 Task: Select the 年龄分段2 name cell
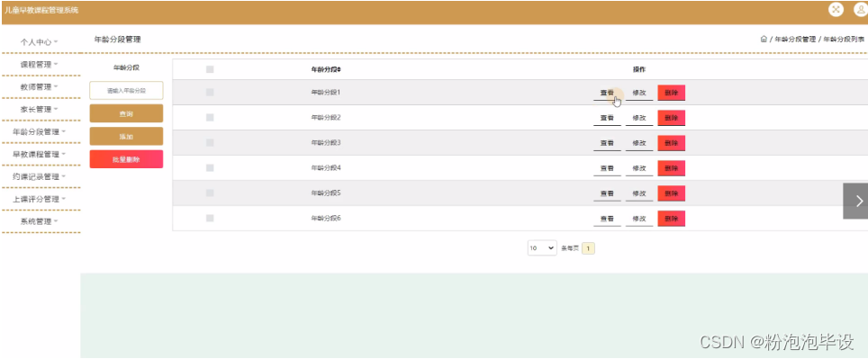326,117
